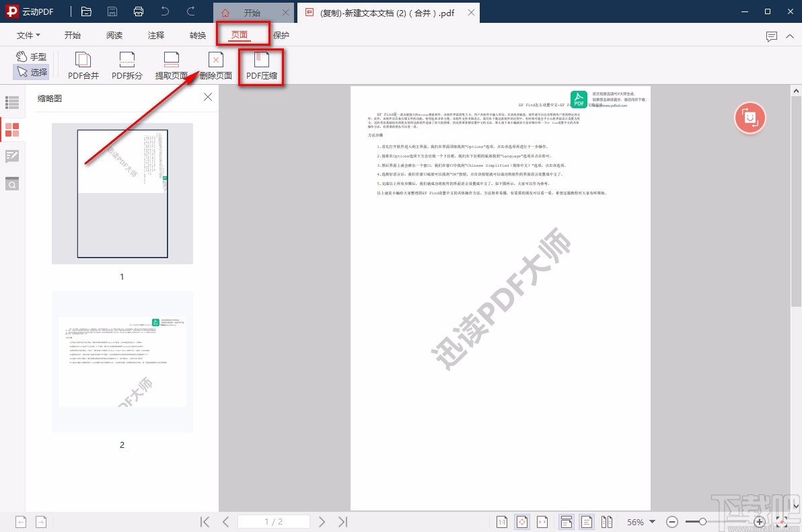Toggle continuous scrolling page layout

(x=567, y=522)
